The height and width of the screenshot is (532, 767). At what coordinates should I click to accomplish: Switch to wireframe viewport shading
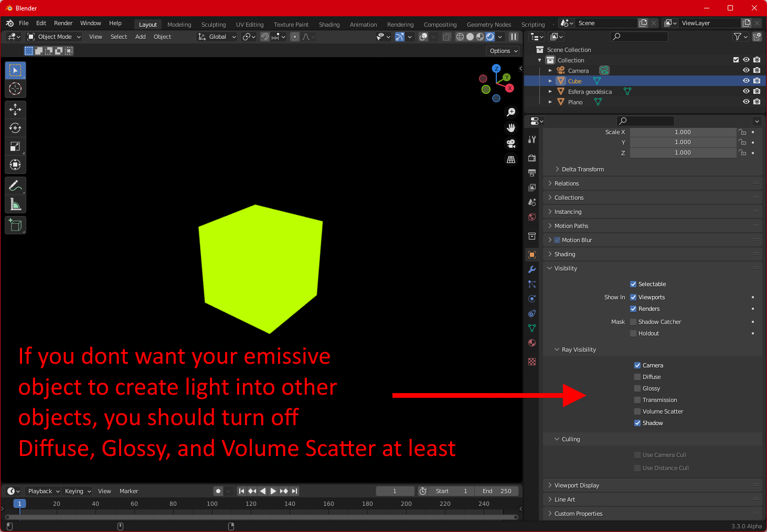tap(460, 37)
